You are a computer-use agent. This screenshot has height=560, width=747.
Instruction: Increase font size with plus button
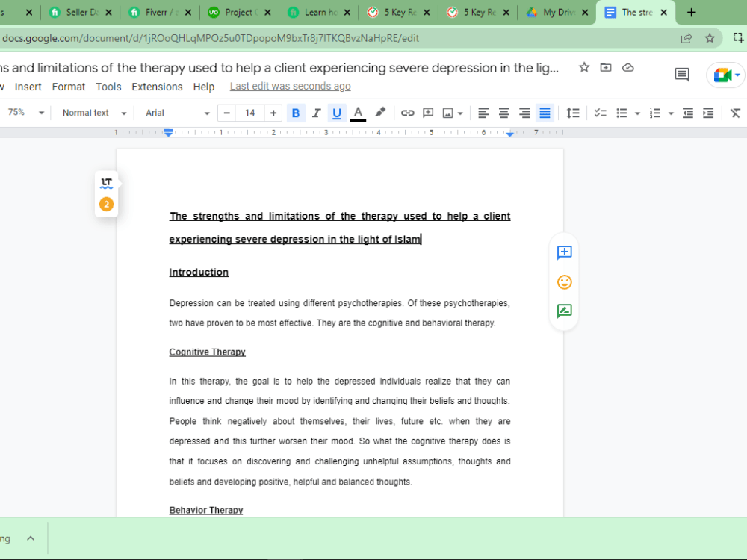pos(273,113)
